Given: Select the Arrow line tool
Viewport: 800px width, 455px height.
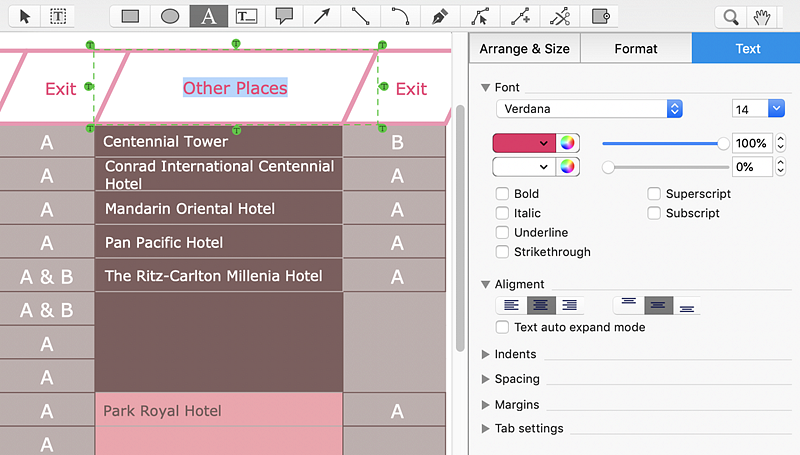Looking at the screenshot, I should (x=322, y=17).
